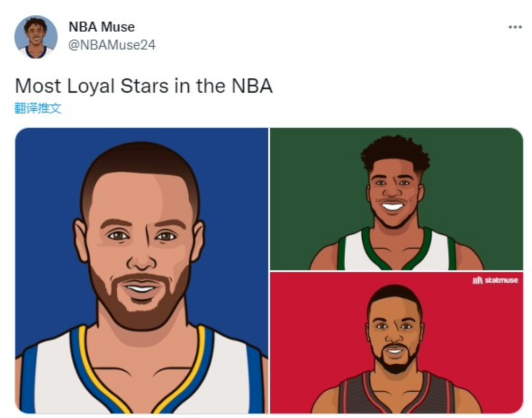
Task: Click the black pinstriped jersey with red trim
Action: (x=396, y=393)
